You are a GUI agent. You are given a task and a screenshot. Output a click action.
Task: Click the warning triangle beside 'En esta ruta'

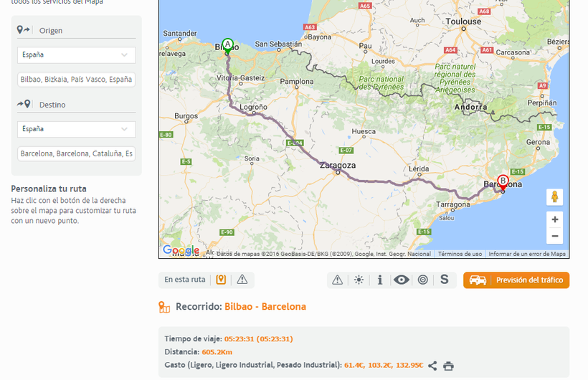(242, 280)
